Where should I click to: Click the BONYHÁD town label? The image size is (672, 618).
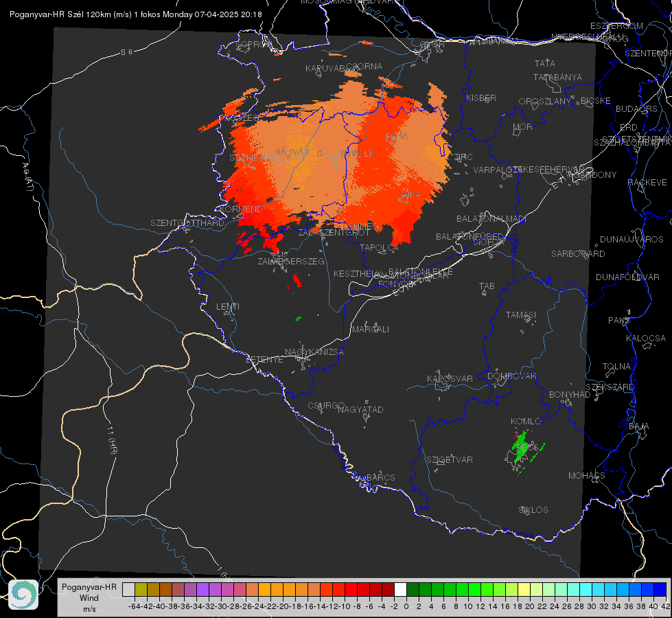click(570, 395)
